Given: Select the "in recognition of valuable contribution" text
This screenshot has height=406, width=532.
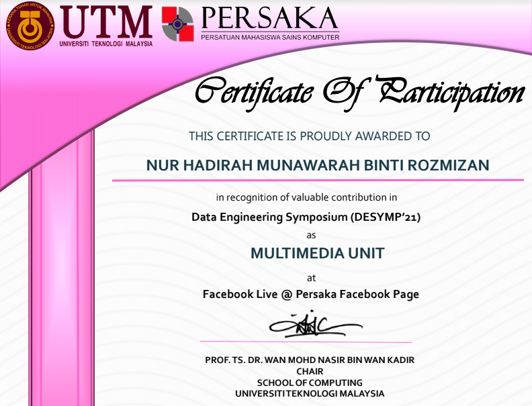Looking at the screenshot, I should coord(306,197).
